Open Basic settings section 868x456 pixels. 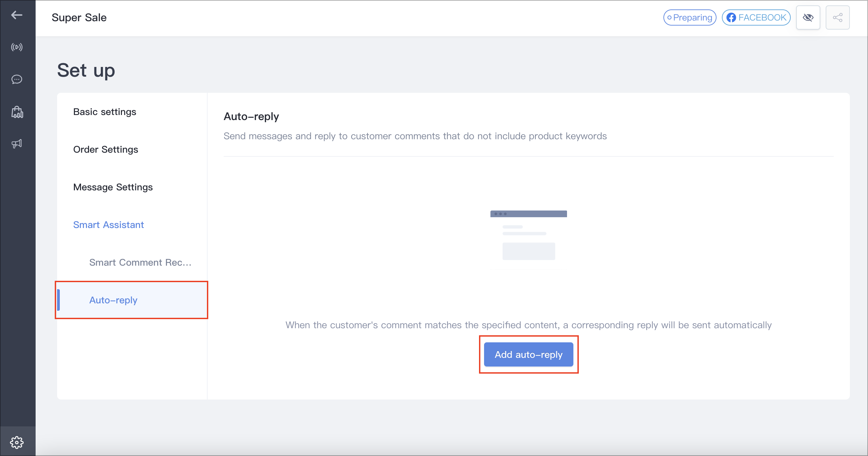pyautogui.click(x=104, y=112)
